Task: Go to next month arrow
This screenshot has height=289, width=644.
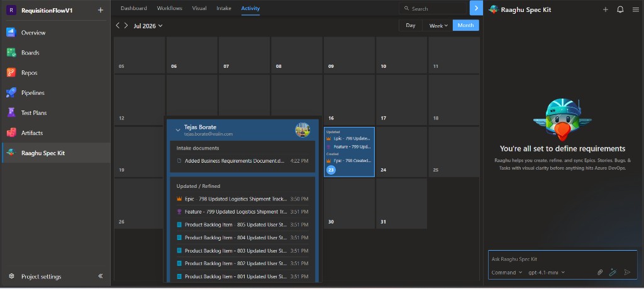Action: (x=126, y=26)
